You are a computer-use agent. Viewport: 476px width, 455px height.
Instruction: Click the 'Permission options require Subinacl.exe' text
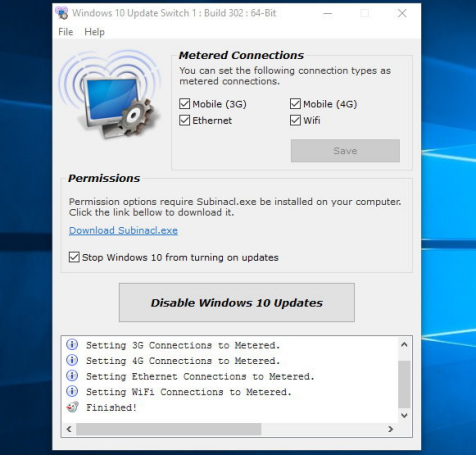tap(235, 207)
